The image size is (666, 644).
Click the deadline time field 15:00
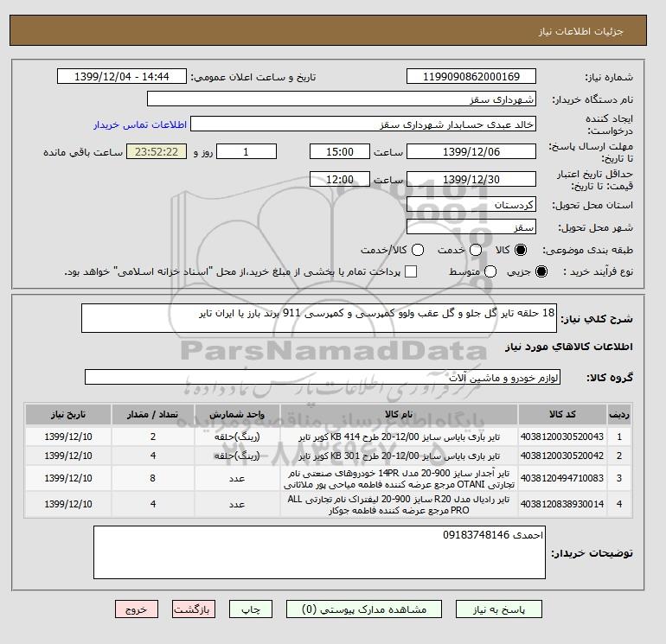pyautogui.click(x=339, y=151)
